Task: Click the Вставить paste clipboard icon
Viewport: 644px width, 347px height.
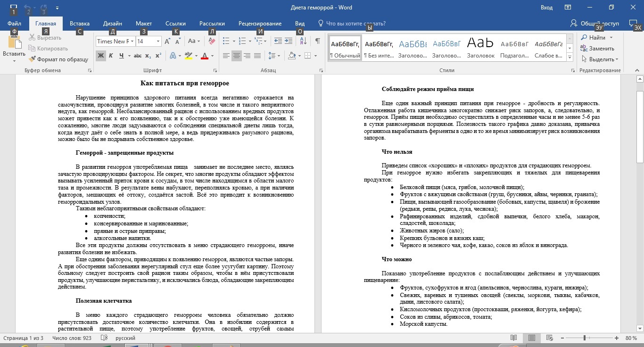Action: pos(15,43)
